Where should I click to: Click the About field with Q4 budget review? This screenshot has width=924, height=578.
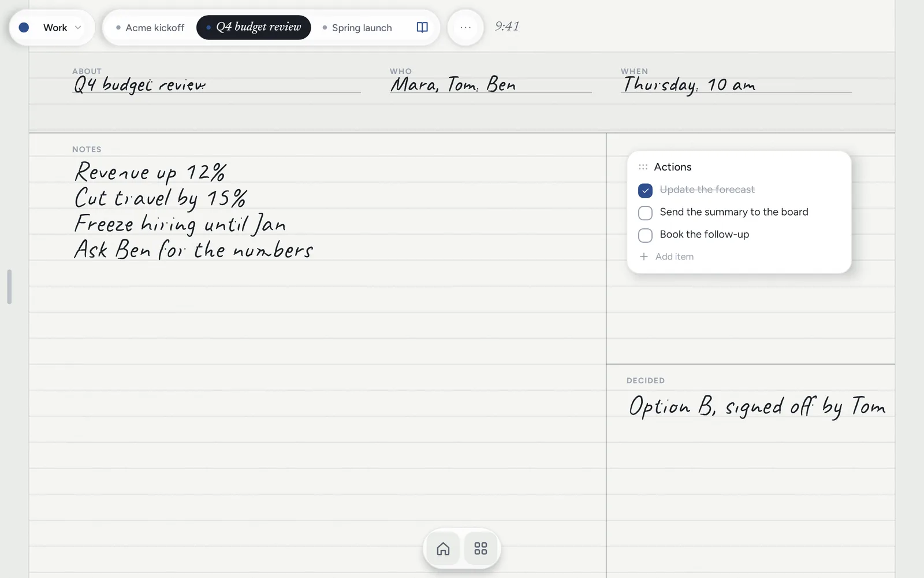(217, 84)
